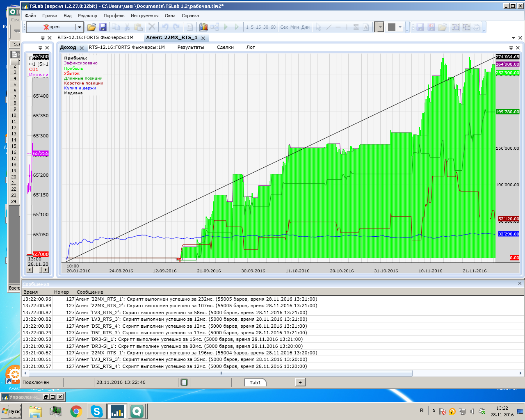Click the gray color swatch in toolbar
Viewport: 525px width, 420px height.
[392, 27]
